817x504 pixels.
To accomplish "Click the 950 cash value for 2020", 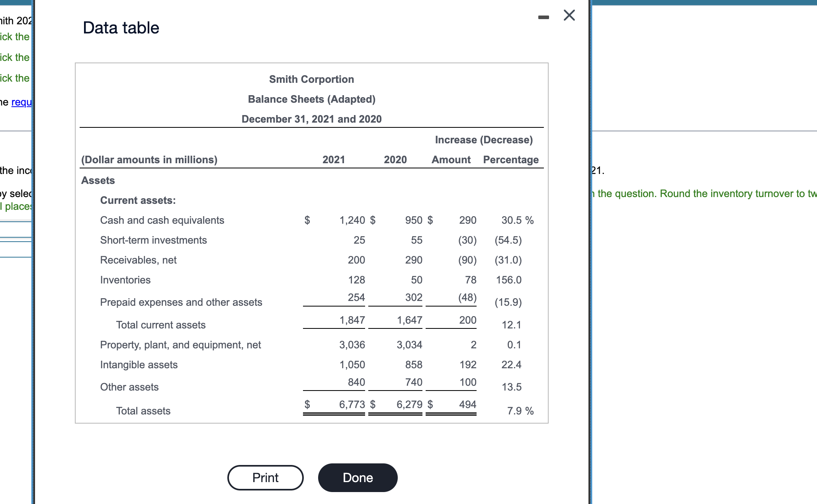I will (414, 220).
